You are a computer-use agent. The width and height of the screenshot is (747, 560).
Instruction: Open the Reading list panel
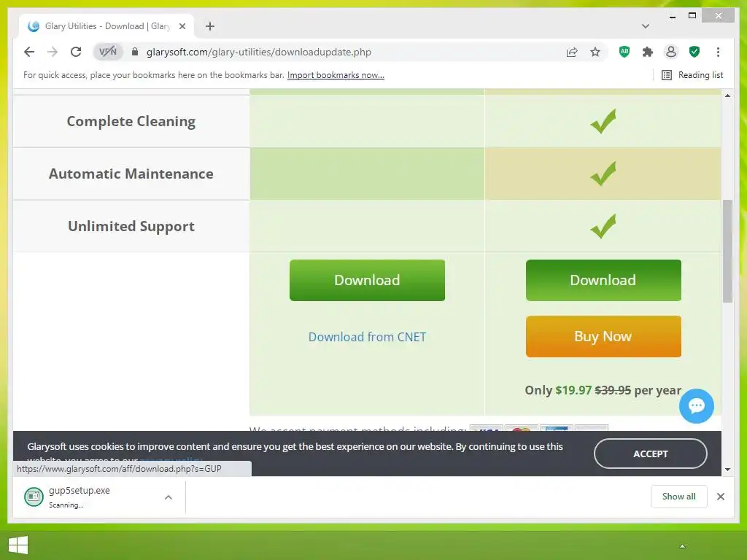(x=692, y=75)
